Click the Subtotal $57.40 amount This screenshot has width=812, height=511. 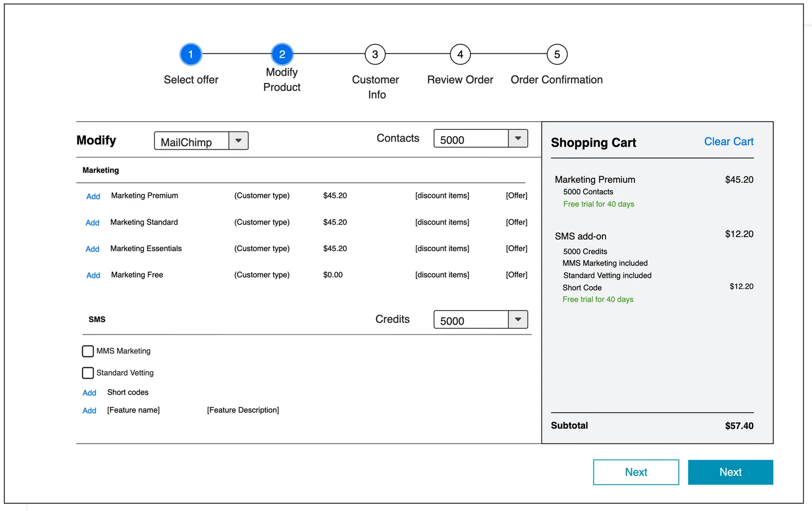coord(739,426)
